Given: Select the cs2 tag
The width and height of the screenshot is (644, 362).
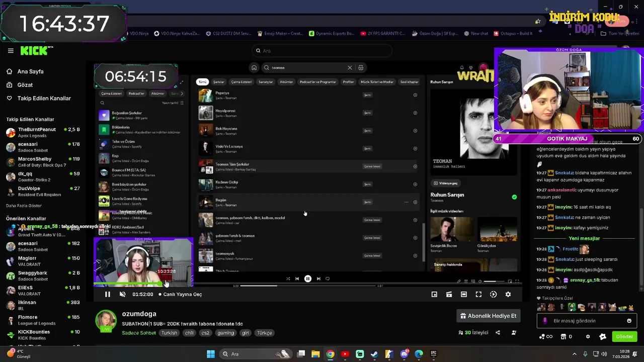Looking at the screenshot, I should [205, 333].
